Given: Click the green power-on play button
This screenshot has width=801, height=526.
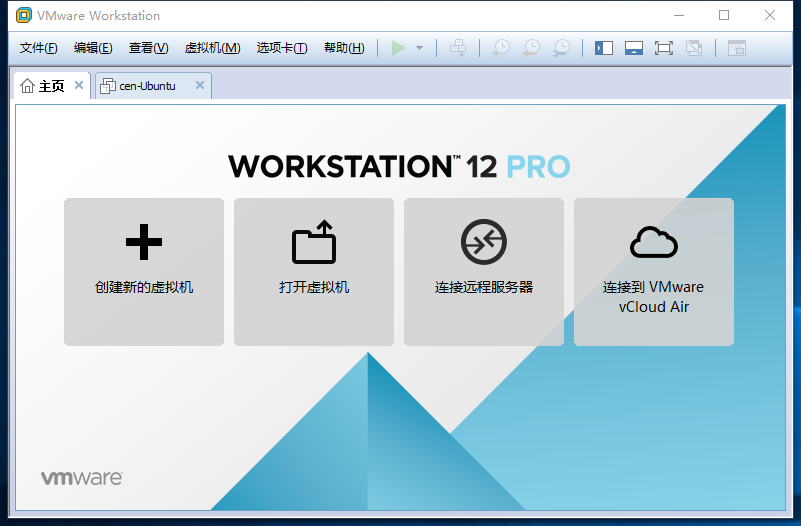Looking at the screenshot, I should pyautogui.click(x=398, y=48).
